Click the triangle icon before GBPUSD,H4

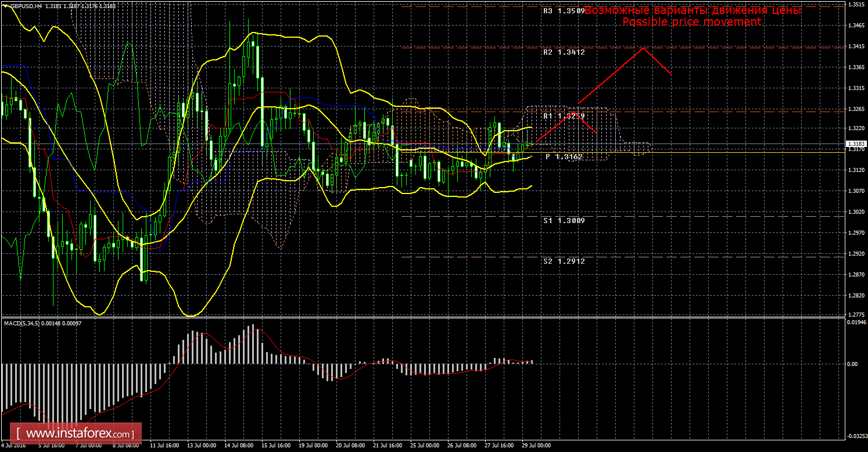[4, 6]
